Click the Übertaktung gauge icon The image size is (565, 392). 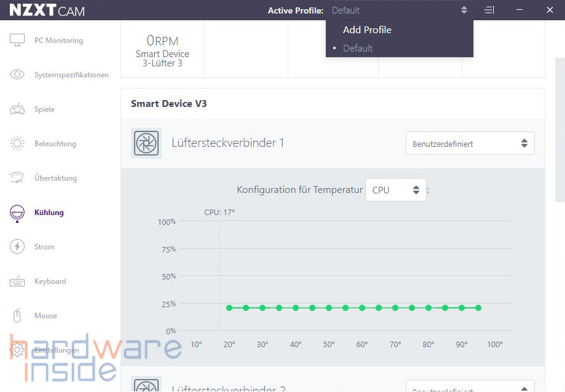[17, 178]
